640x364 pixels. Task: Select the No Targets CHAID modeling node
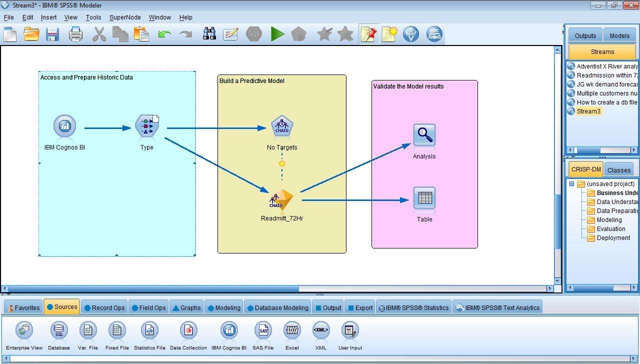282,126
